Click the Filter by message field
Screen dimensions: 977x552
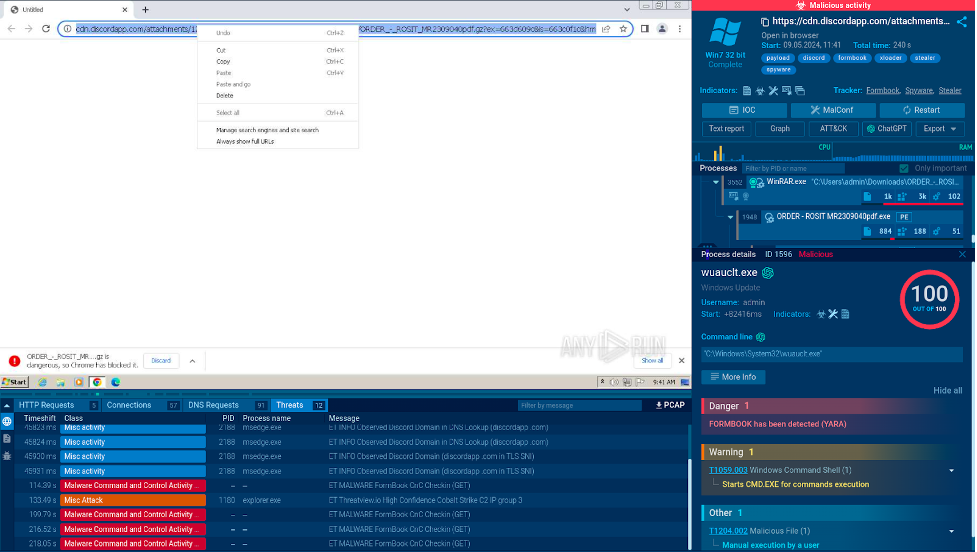[x=579, y=406]
